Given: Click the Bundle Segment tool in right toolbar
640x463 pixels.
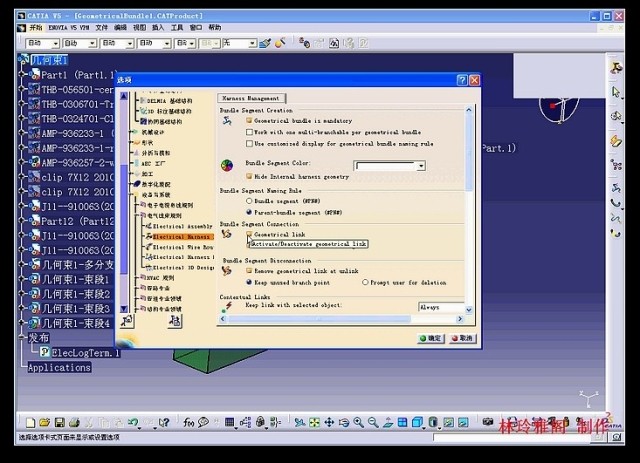Looking at the screenshot, I should 616,188.
